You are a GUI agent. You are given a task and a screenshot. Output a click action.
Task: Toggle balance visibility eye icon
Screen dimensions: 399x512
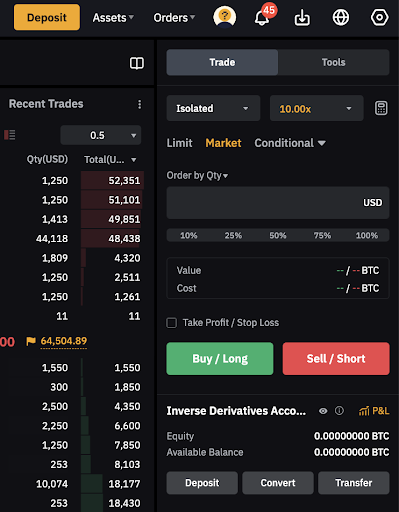click(x=323, y=411)
